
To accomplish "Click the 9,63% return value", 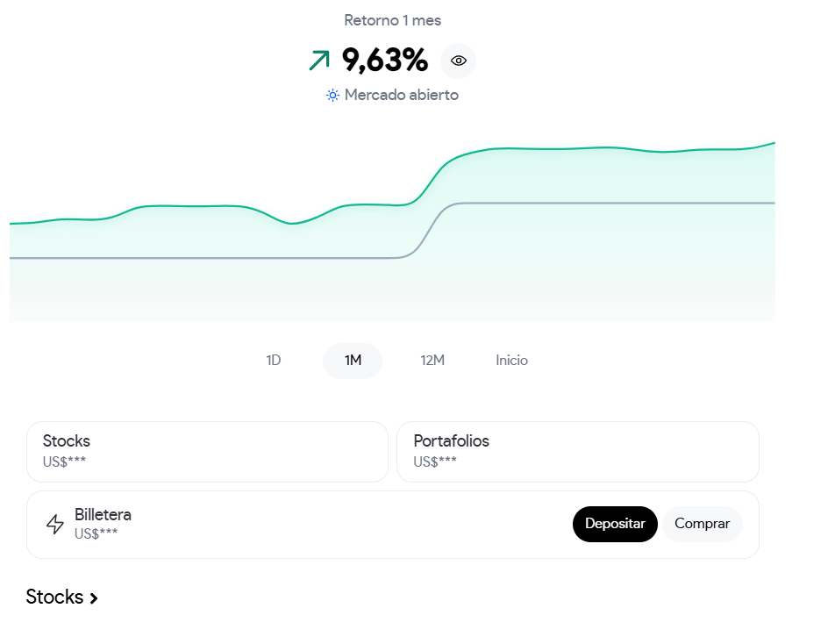I will point(385,61).
